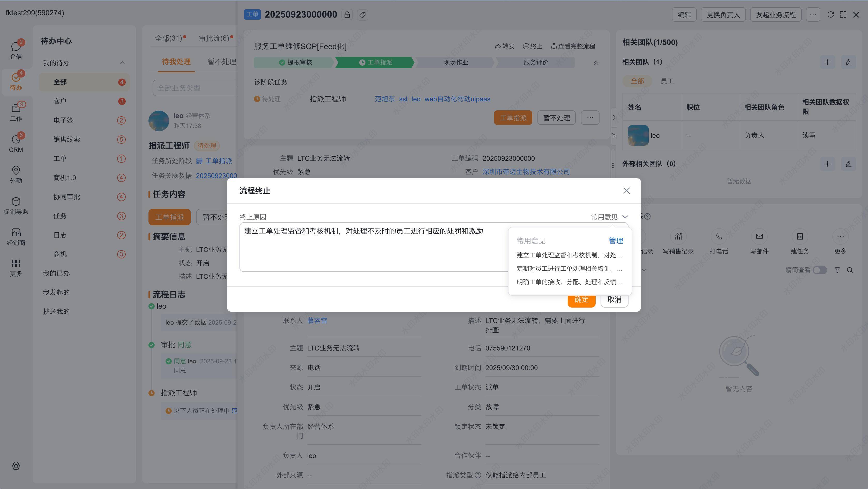Click the 终止原因 text area
Screen dimensions: 868x489
pos(371,249)
